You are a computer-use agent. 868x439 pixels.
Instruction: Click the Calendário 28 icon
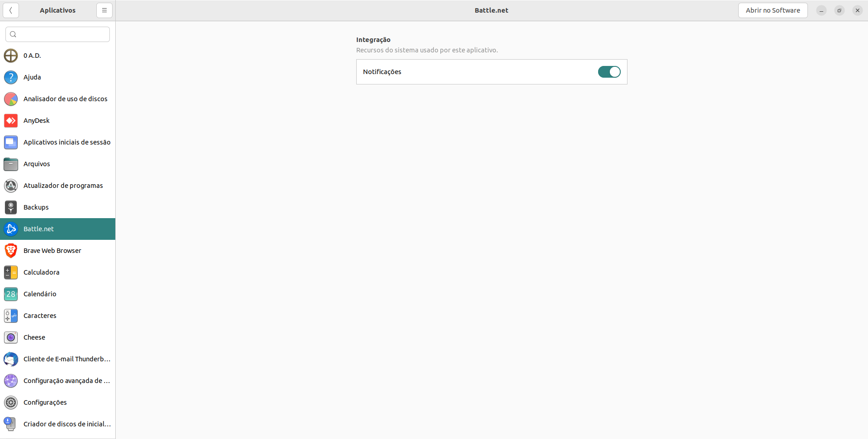tap(11, 294)
